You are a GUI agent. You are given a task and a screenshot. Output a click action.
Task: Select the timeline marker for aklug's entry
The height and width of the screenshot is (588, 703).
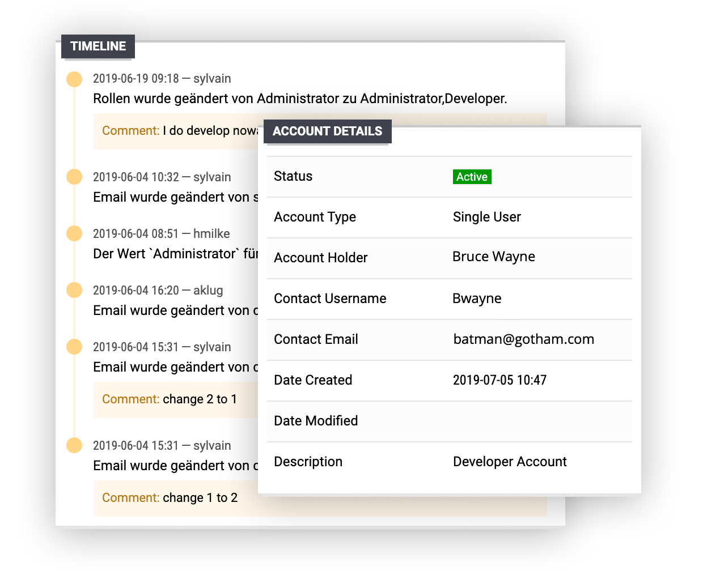(74, 290)
